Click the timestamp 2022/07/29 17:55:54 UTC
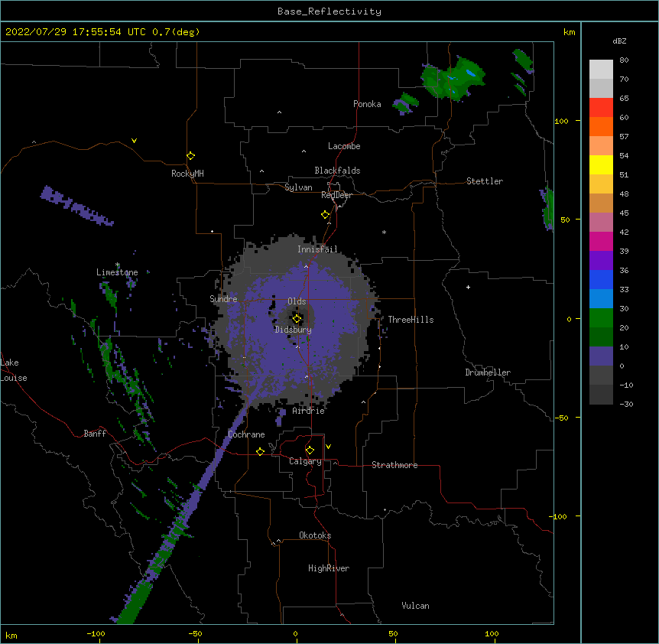The width and height of the screenshot is (659, 644). click(75, 32)
